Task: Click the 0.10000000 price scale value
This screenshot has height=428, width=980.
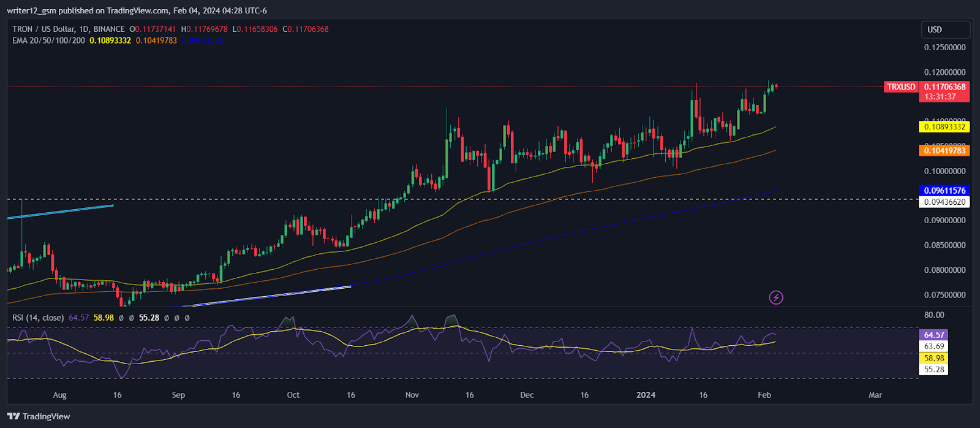Action: (x=944, y=171)
